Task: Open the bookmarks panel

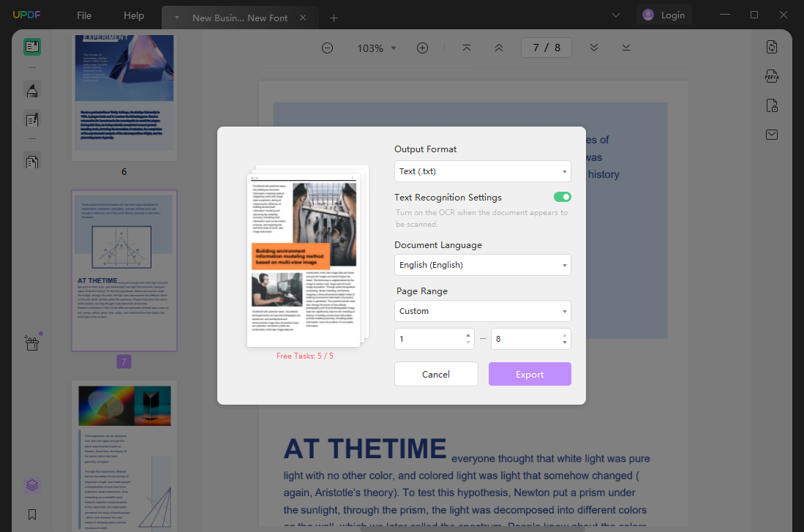Action: pyautogui.click(x=31, y=514)
